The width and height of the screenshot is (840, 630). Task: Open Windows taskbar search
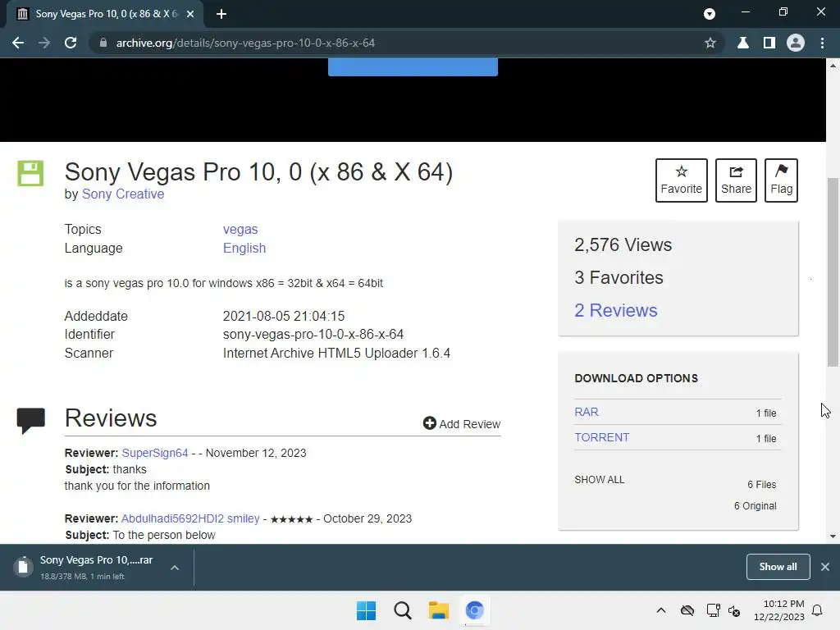402,610
